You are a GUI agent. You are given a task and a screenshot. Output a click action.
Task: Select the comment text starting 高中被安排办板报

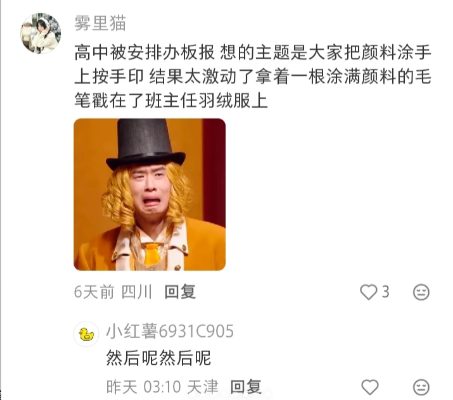click(253, 77)
